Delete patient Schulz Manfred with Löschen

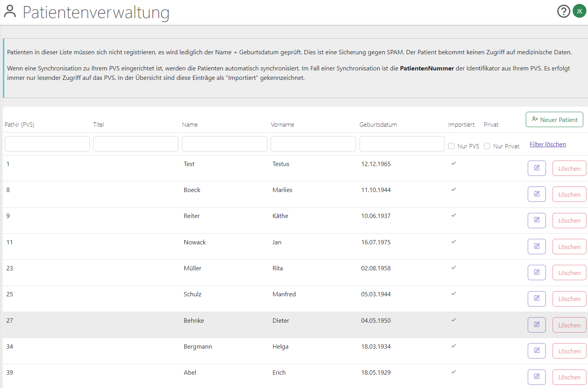pyautogui.click(x=569, y=299)
